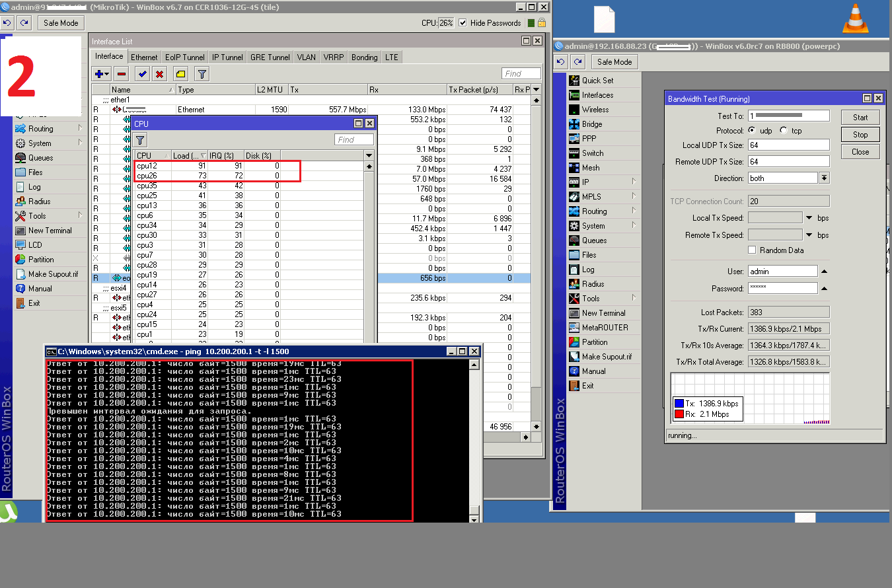Open MetaROUTER in the sidebar menu

pyautogui.click(x=605, y=328)
